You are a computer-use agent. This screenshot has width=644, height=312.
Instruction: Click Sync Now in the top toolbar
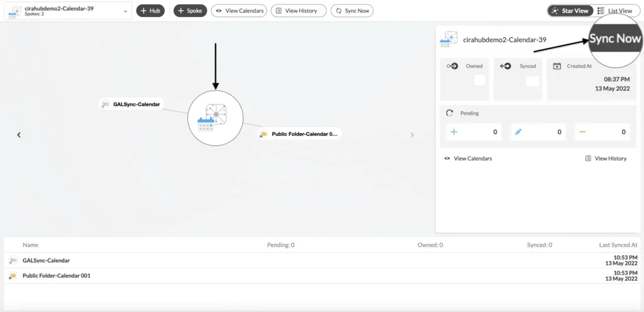(x=352, y=11)
